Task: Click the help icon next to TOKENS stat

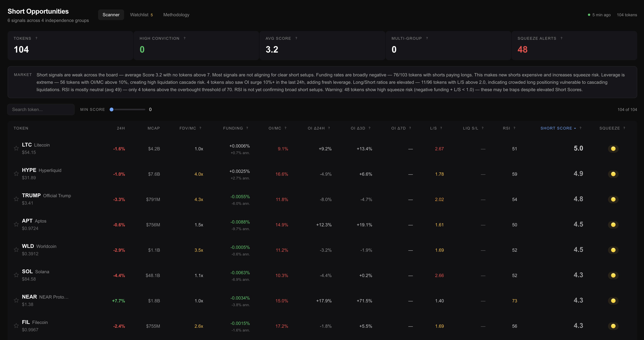Action: click(37, 38)
